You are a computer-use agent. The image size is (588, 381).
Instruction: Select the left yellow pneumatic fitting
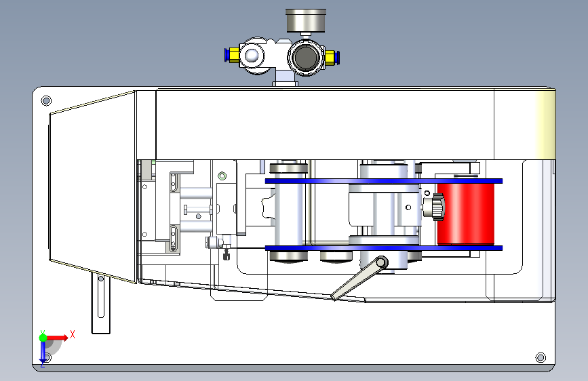point(233,55)
